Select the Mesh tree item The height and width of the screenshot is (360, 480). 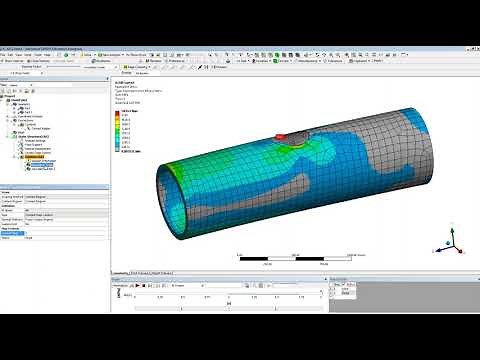(21, 132)
